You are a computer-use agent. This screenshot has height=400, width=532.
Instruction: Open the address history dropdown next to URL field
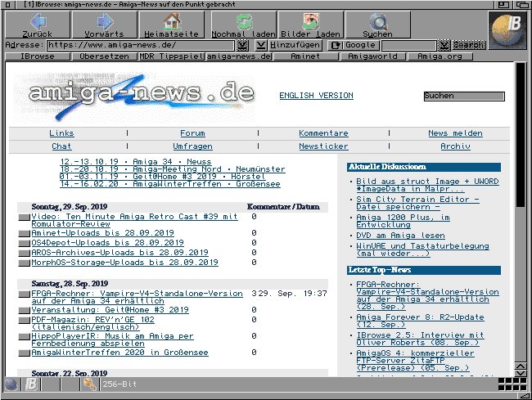[x=242, y=45]
